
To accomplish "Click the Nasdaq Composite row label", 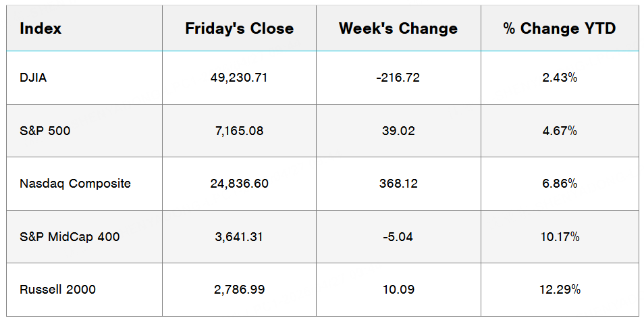I will (76, 183).
